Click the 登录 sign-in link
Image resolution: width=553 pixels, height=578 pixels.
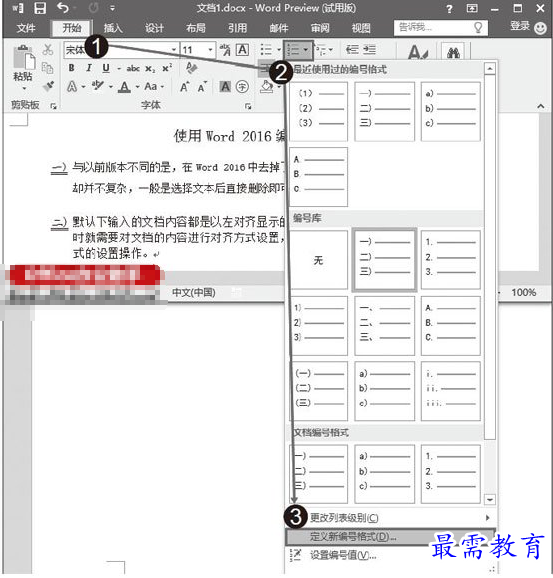[x=520, y=26]
